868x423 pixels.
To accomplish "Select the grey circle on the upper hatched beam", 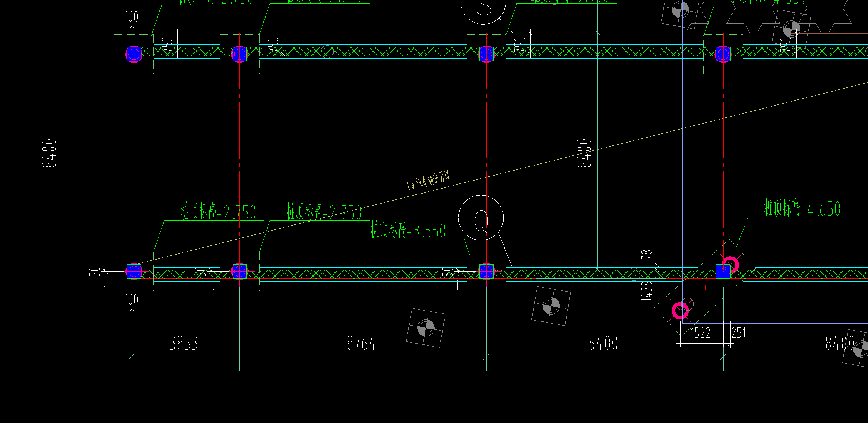I will (x=327, y=52).
